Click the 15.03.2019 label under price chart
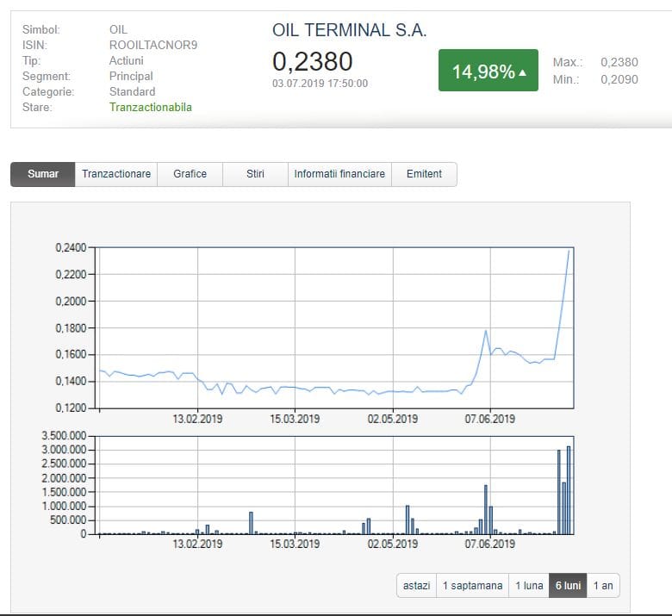Image resolution: width=672 pixels, height=616 pixels. point(295,419)
